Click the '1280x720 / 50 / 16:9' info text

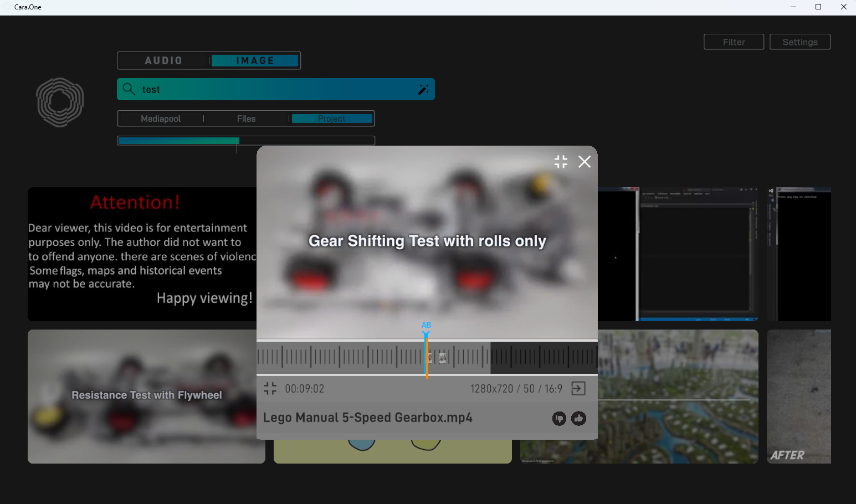click(516, 389)
